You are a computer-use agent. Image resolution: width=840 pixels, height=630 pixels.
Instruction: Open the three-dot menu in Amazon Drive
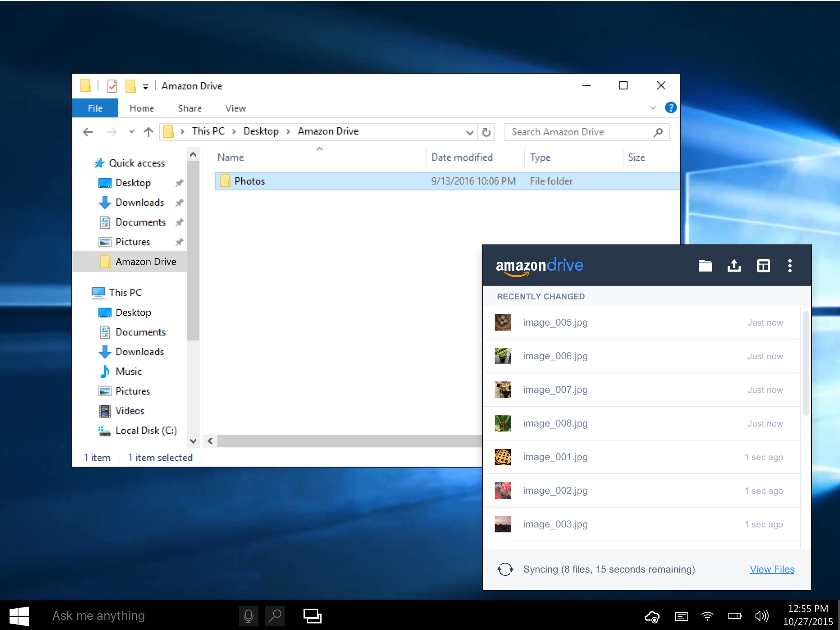[790, 266]
